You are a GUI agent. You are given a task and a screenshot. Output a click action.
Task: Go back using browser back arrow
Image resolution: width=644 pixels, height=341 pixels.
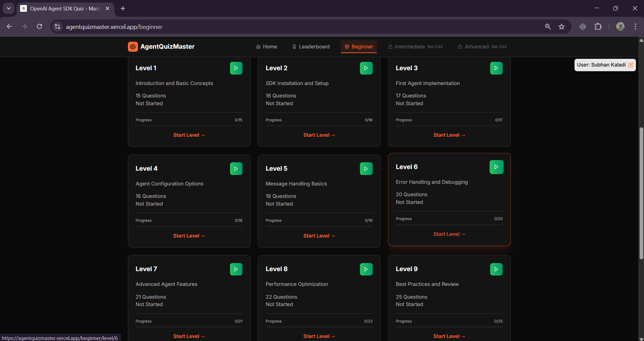9,27
